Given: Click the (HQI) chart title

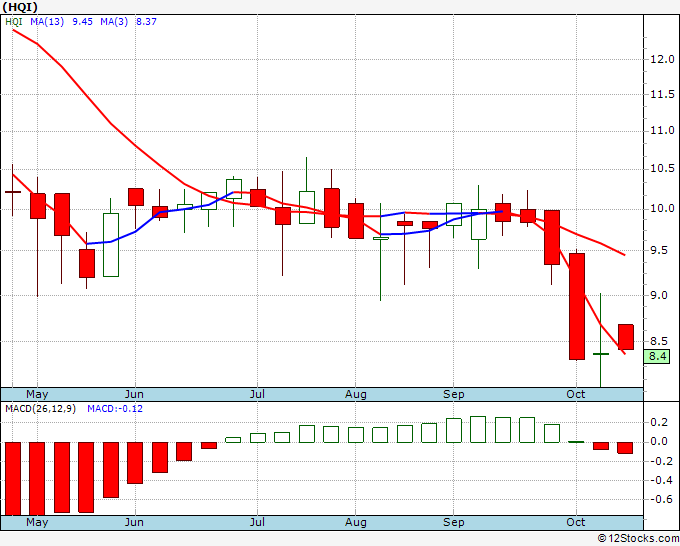Looking at the screenshot, I should 20,7.
